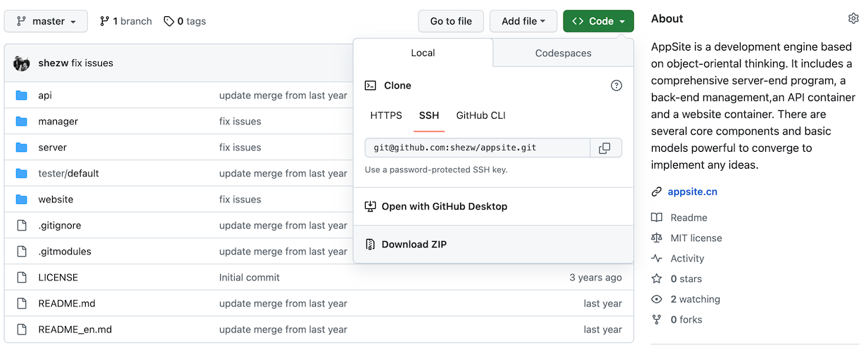This screenshot has width=868, height=348.
Task: Open README.md row 'update merge from last year'
Action: [283, 304]
